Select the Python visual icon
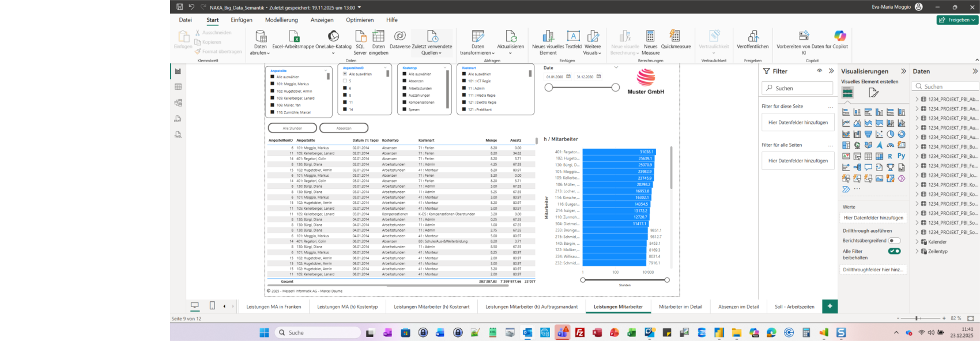Screen dimensions: 980x341 point(902,156)
